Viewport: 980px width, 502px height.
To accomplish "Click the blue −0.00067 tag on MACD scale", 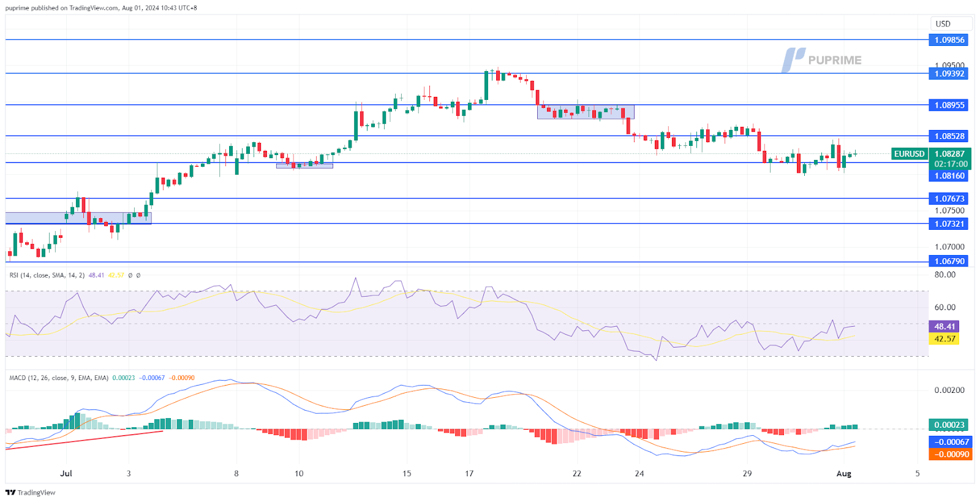I will (951, 442).
